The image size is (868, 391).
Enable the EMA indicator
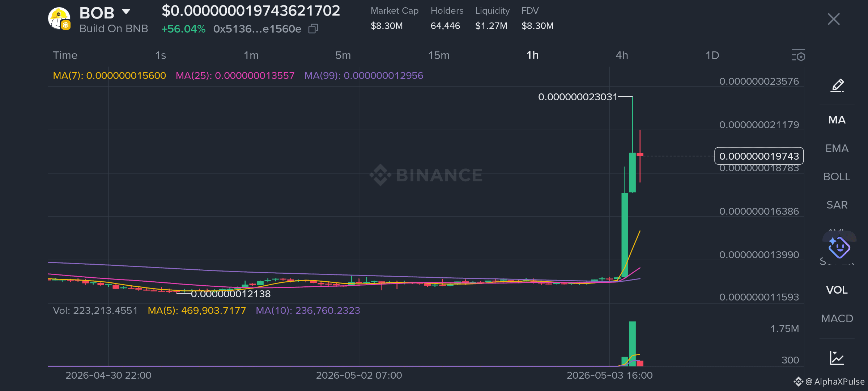[837, 148]
